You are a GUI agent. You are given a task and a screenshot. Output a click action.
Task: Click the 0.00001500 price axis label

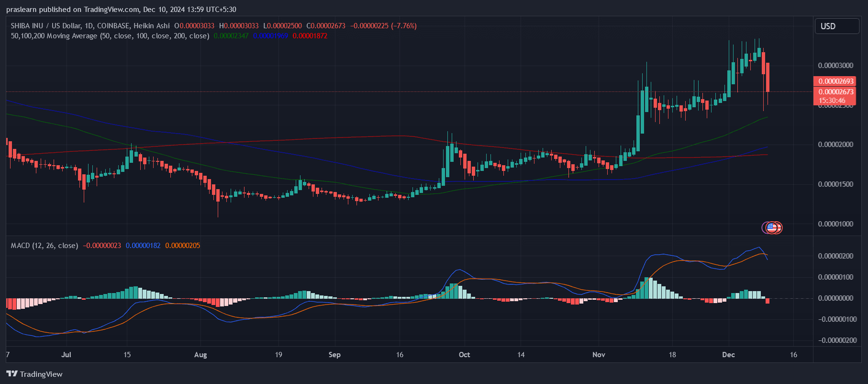coord(835,184)
